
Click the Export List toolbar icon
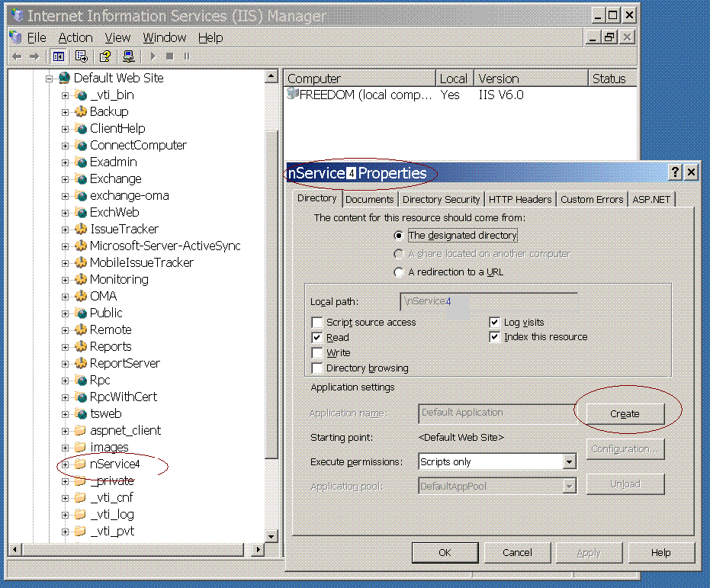[x=82, y=56]
